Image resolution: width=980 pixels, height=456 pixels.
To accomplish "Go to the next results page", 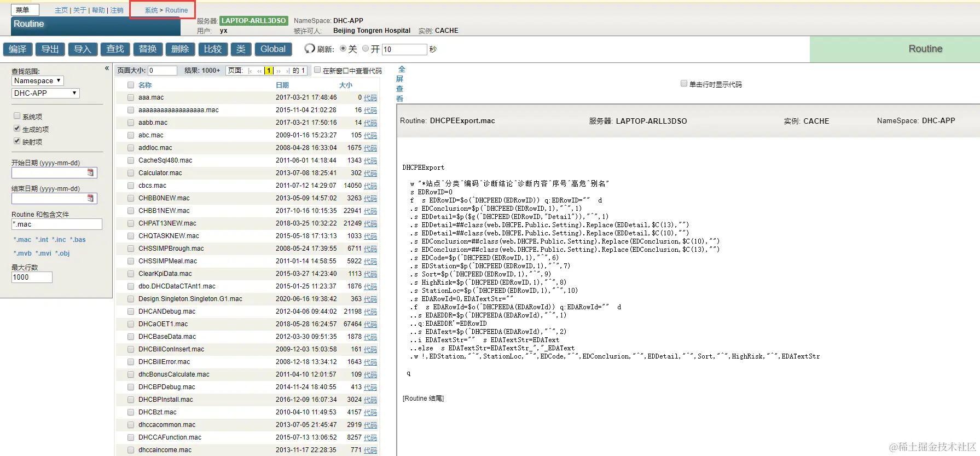I will click(x=279, y=71).
